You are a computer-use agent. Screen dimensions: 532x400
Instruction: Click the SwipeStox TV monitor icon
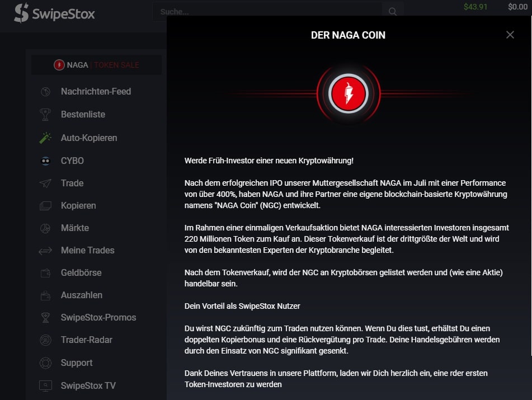pyautogui.click(x=45, y=386)
